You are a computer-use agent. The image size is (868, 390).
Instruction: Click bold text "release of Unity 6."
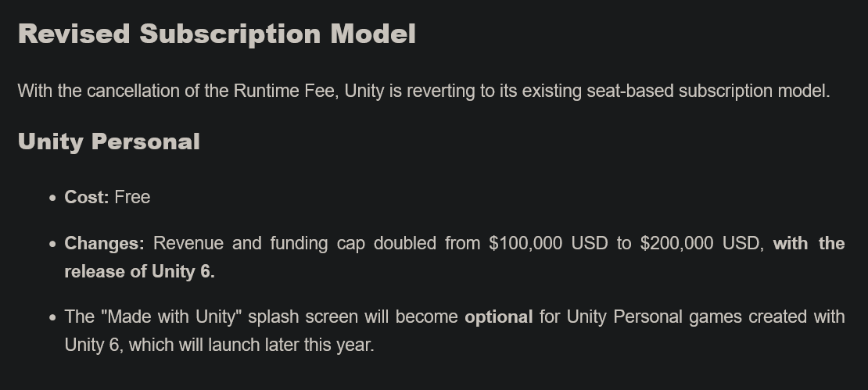[139, 272]
